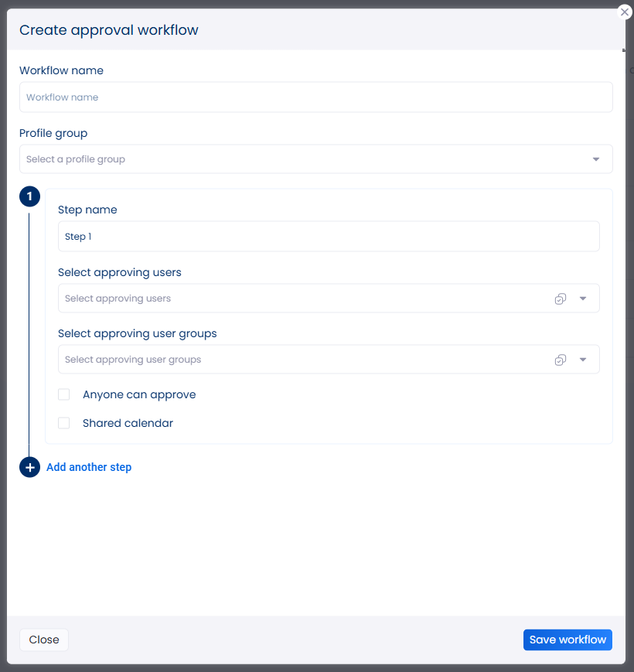The image size is (634, 672).
Task: Enable the Shared calendar checkbox
Action: click(x=64, y=423)
